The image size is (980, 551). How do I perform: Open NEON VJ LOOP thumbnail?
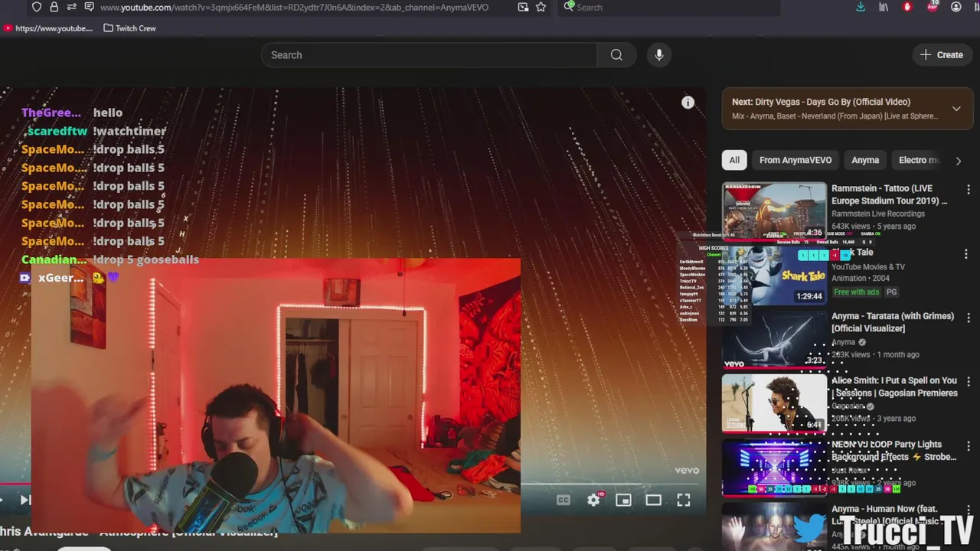point(774,467)
